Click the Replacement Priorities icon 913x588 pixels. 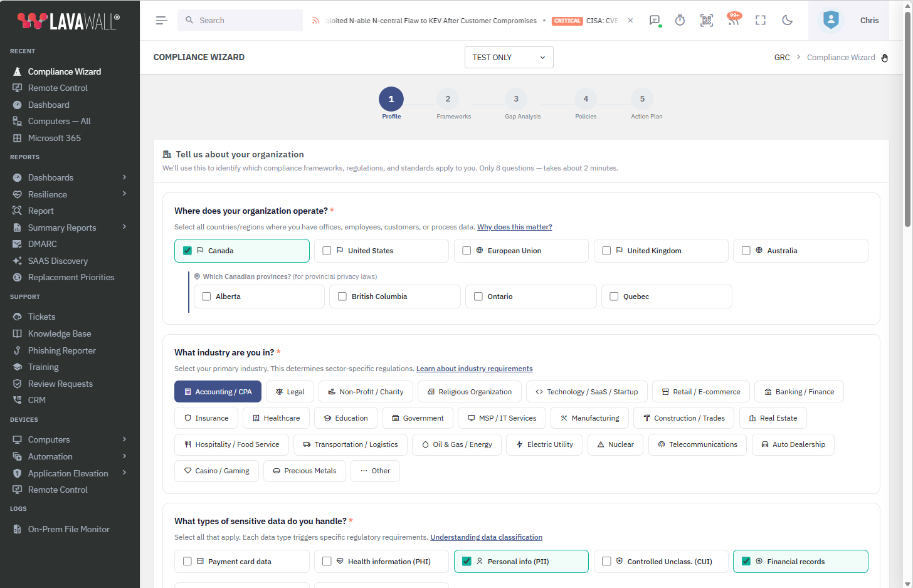[17, 277]
